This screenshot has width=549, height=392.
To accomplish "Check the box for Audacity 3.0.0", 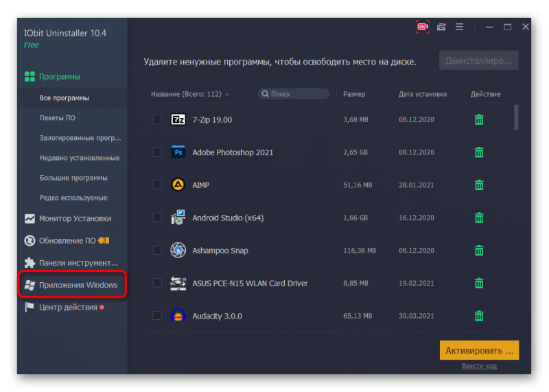I will click(x=157, y=316).
